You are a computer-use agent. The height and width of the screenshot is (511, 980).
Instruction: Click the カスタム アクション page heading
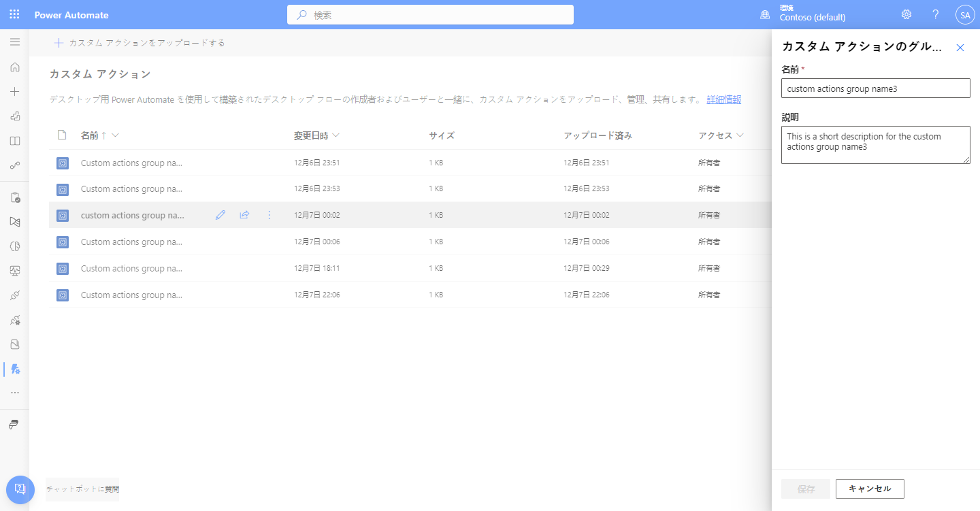pos(100,73)
